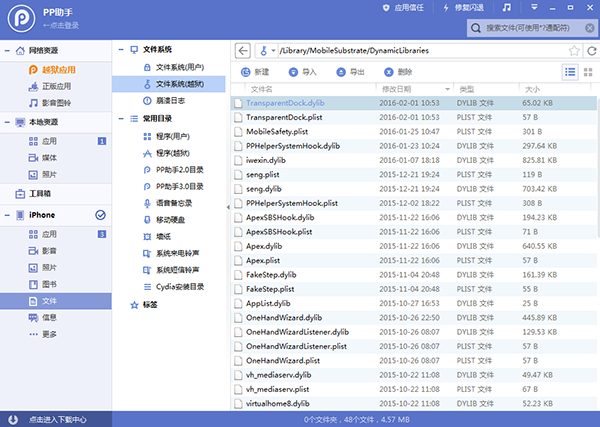The width and height of the screenshot is (600, 427).
Task: Collapse the 常用目录 tree section
Action: coord(123,118)
